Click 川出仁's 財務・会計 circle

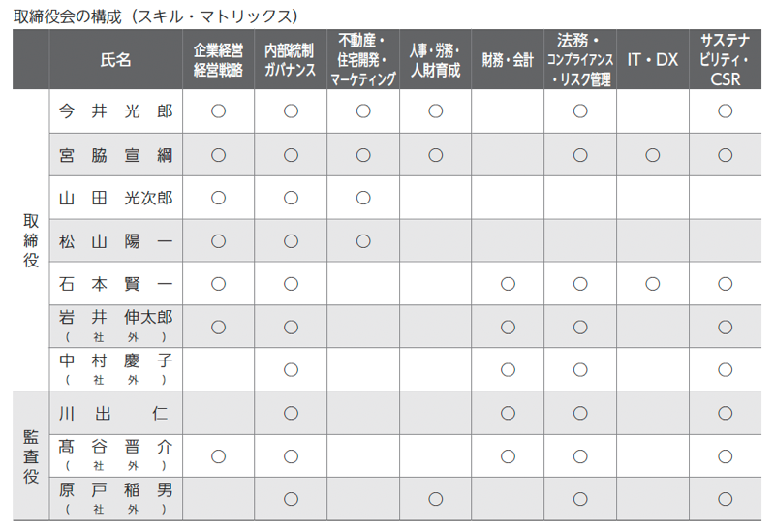coord(508,414)
